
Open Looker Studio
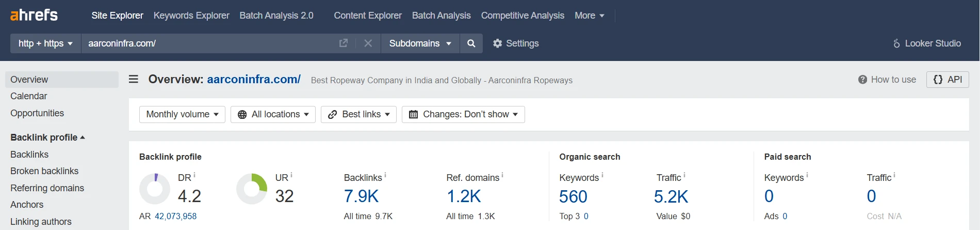point(927,43)
